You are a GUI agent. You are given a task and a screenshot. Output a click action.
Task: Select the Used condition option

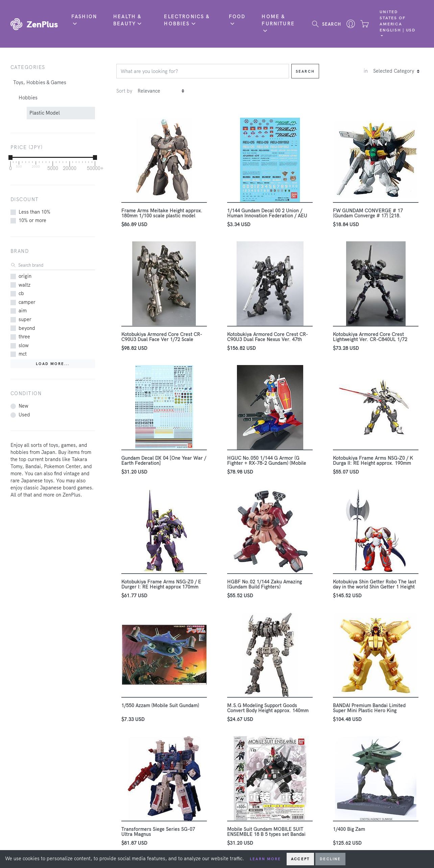(x=13, y=415)
